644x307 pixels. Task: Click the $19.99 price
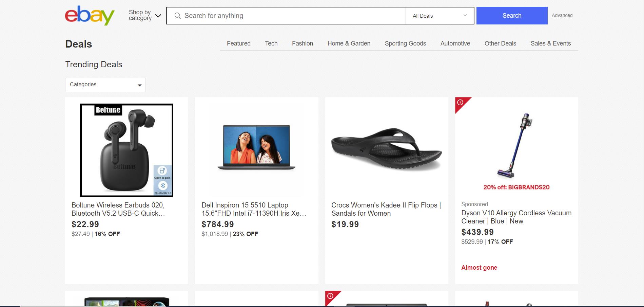(x=345, y=224)
